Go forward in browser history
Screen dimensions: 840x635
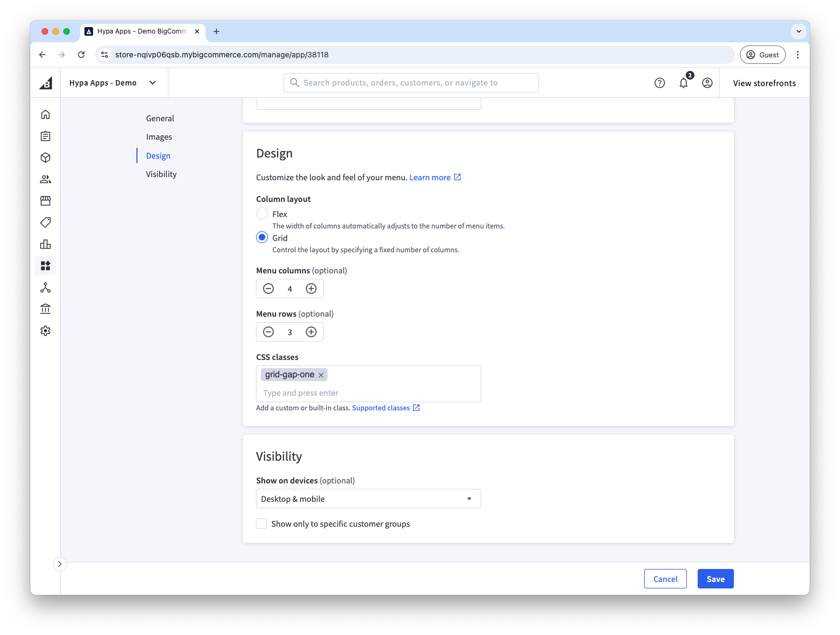[62, 55]
